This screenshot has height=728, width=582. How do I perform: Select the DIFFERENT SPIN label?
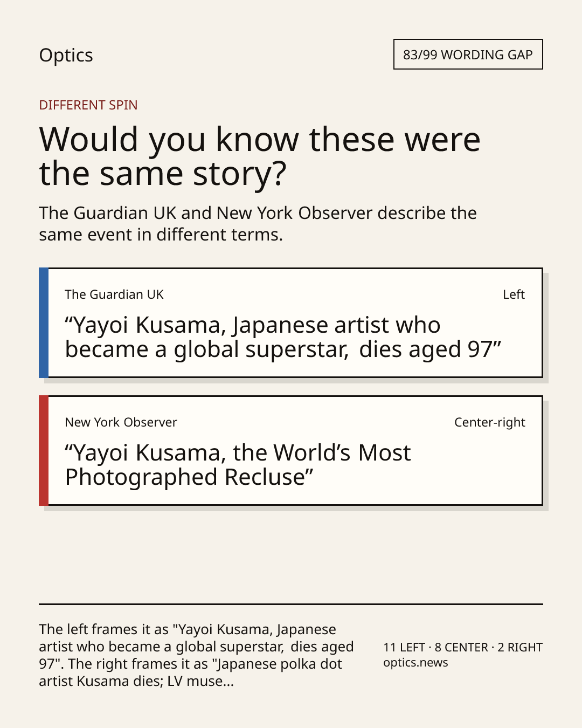click(88, 105)
